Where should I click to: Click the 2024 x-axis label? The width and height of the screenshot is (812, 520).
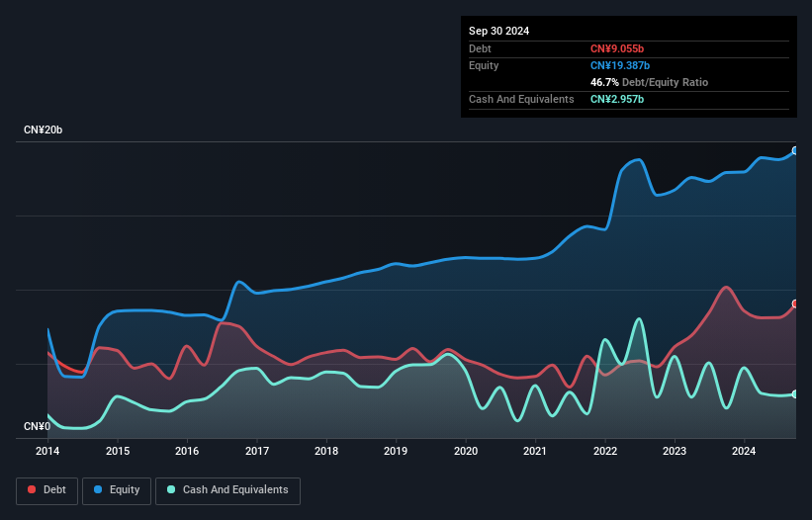click(744, 451)
